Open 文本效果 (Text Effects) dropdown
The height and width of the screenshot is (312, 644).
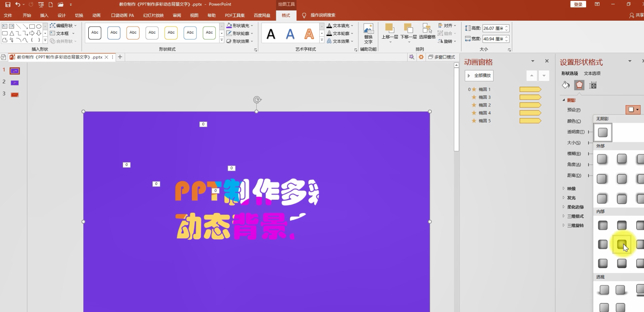[340, 41]
